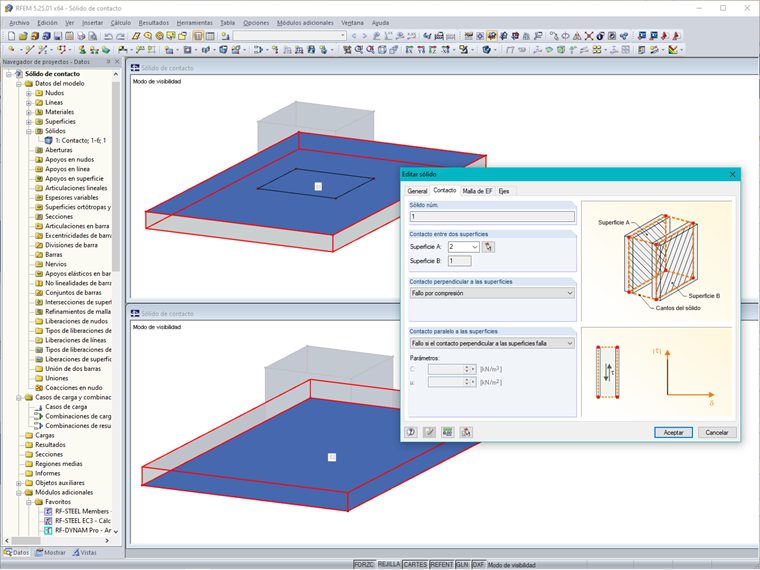Select Apoyos en superficie in the tree
Viewport: 760px width, 570px height.
(x=74, y=179)
